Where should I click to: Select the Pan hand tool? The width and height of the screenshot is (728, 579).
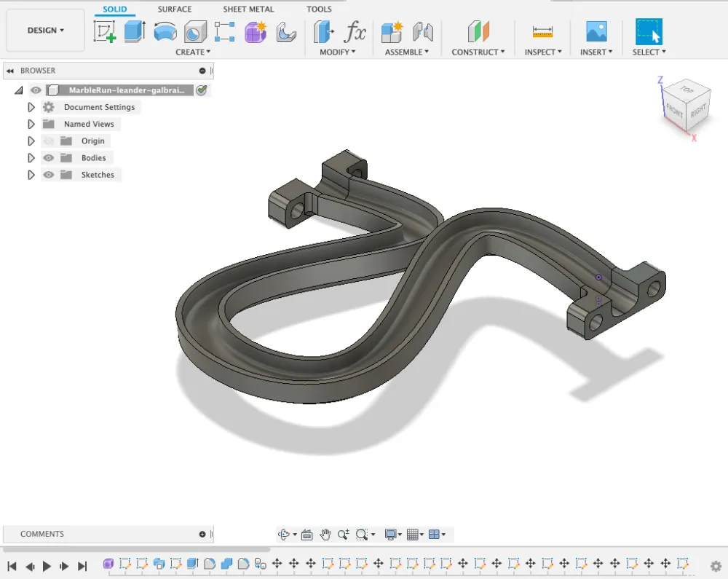click(325, 535)
